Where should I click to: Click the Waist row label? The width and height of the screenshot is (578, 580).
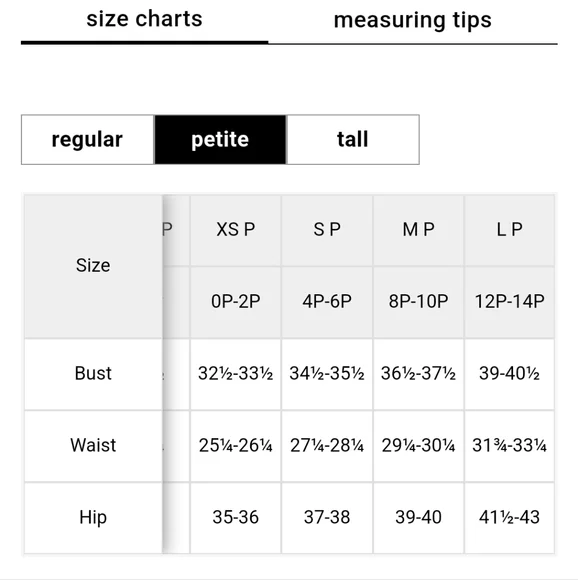coord(93,445)
